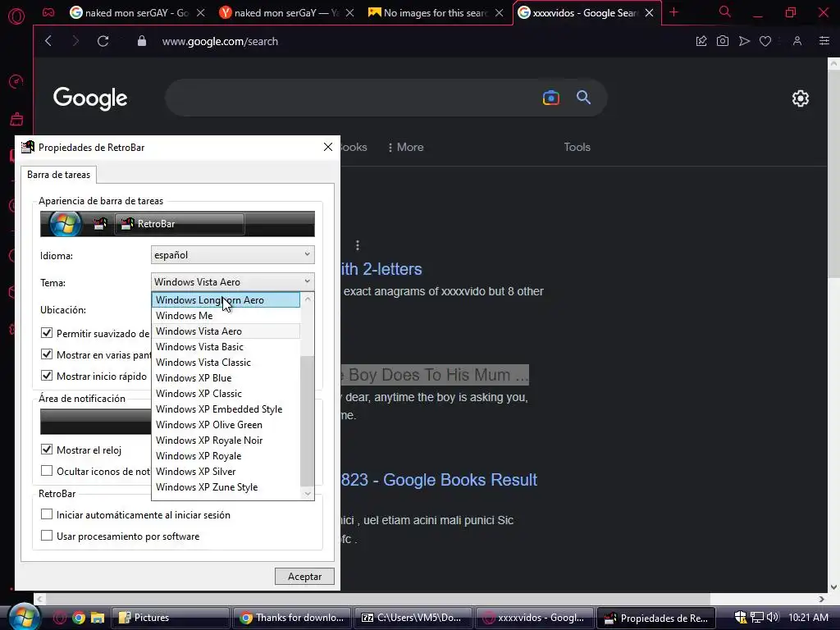The image size is (840, 630).
Task: Collapse the Tema Windows Vista Aero dropdown
Action: [232, 282]
